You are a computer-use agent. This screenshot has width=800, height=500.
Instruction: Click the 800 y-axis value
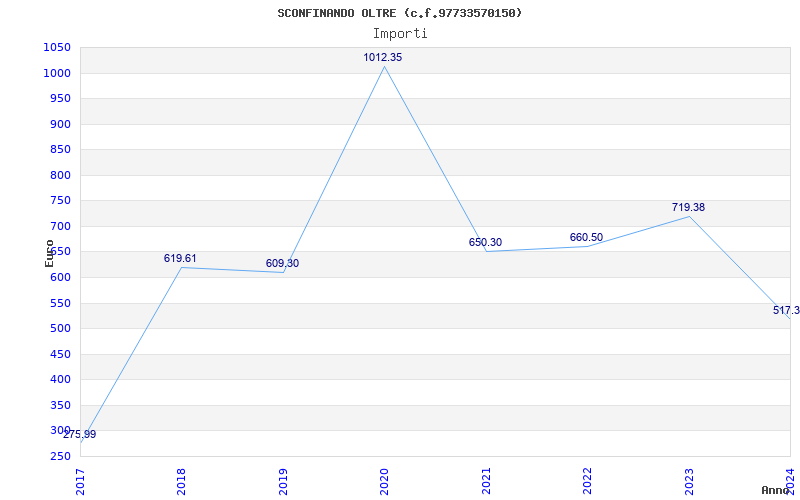pos(60,176)
